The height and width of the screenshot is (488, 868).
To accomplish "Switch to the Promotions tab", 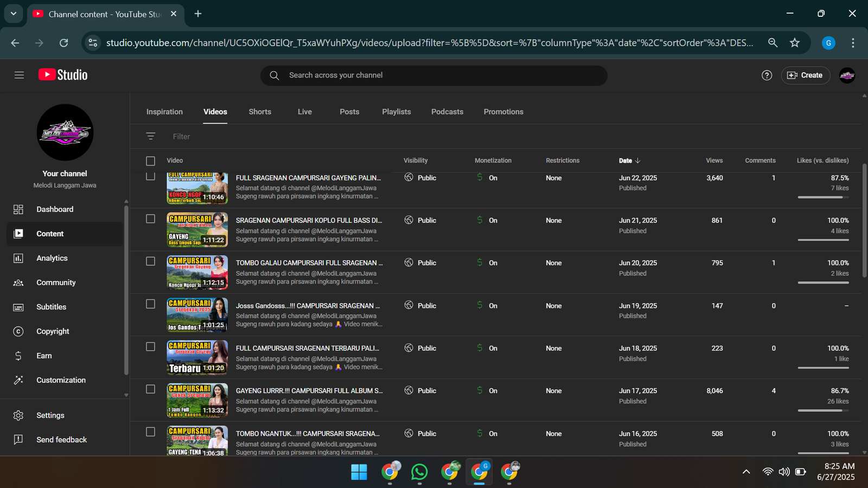I will [503, 112].
